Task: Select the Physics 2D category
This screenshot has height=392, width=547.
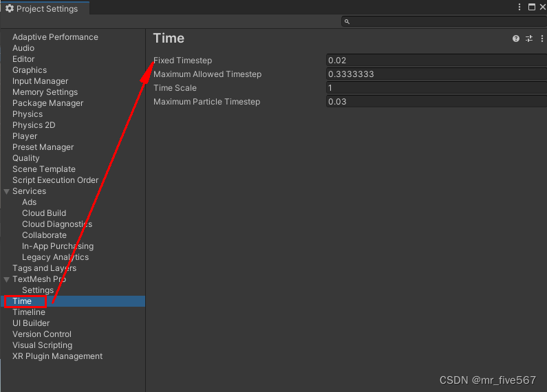Action: [x=34, y=125]
